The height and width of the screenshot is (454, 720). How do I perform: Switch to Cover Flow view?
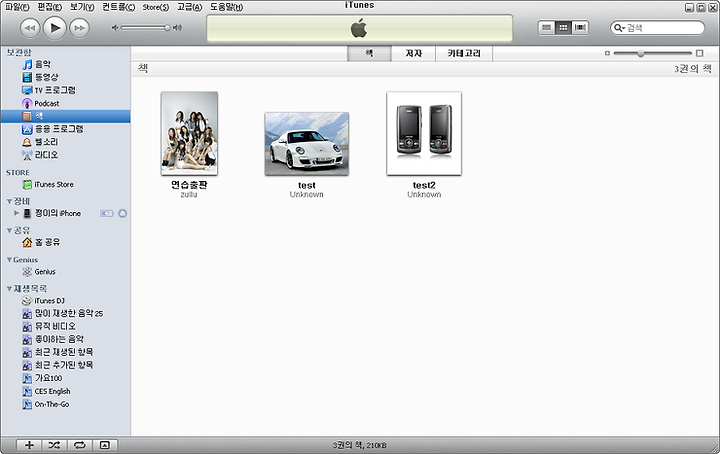click(x=580, y=28)
